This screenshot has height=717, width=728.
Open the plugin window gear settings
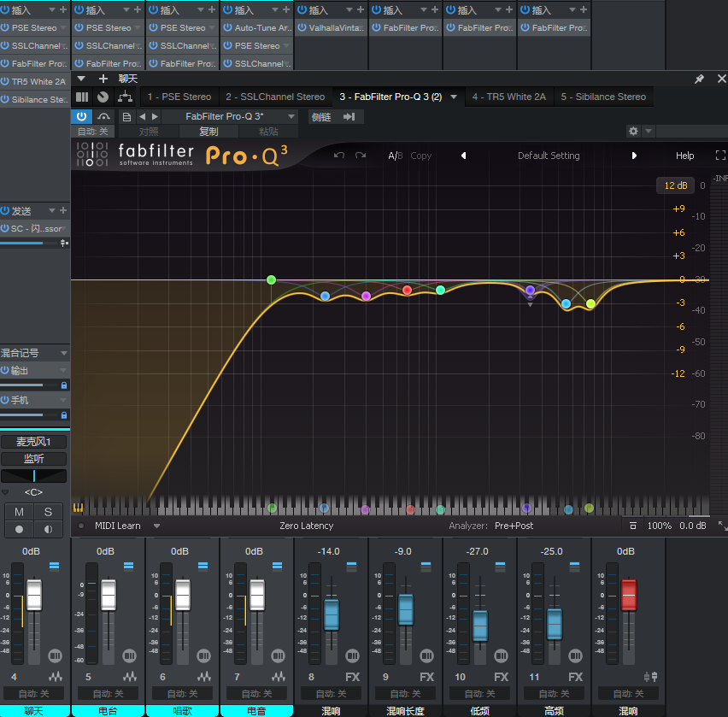pos(633,132)
